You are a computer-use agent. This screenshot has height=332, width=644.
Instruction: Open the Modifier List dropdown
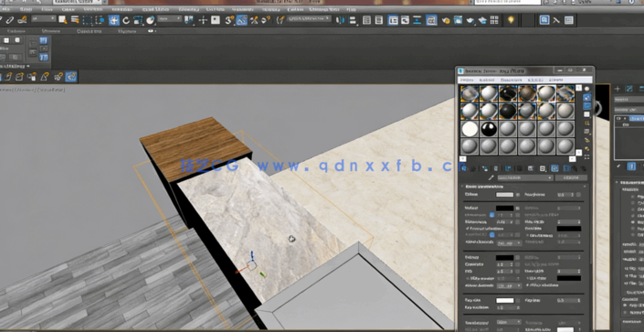[628, 110]
